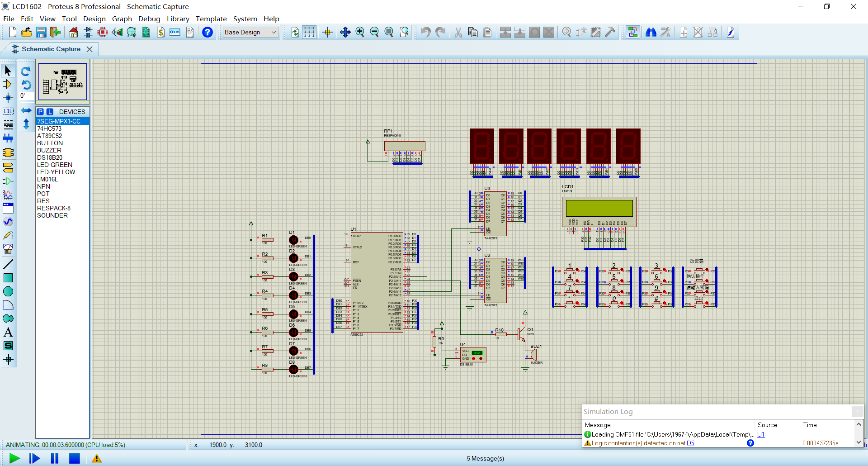Click the Zoom In magnifier icon
The image size is (868, 466).
(x=360, y=32)
